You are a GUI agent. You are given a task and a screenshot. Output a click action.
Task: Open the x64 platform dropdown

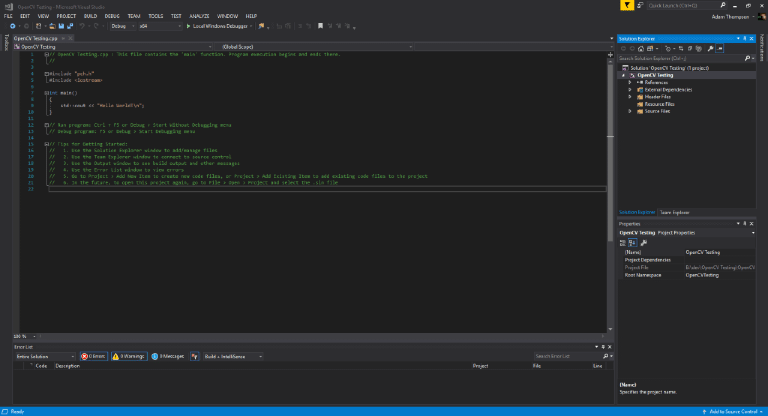coord(160,26)
